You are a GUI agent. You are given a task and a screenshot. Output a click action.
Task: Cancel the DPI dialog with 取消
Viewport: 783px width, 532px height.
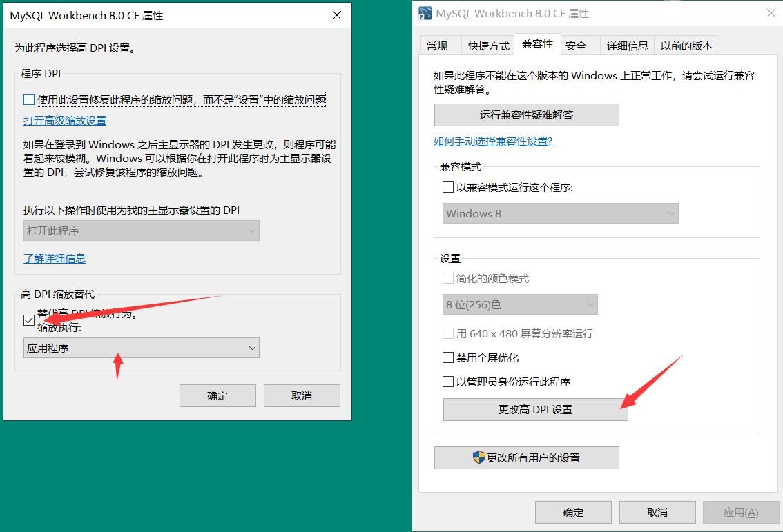302,396
